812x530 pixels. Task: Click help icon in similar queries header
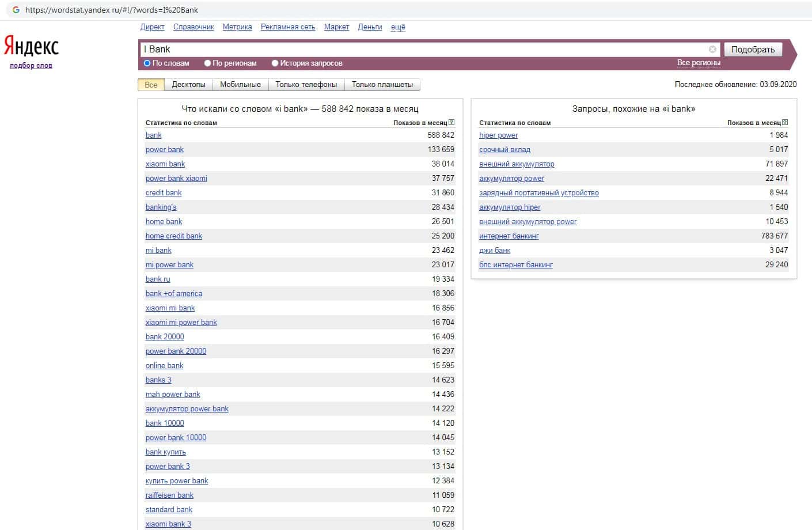[x=785, y=122]
